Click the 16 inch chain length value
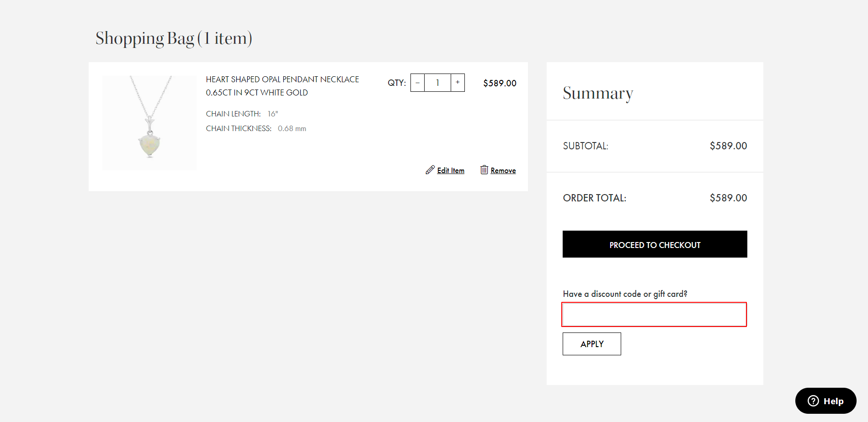 point(272,113)
